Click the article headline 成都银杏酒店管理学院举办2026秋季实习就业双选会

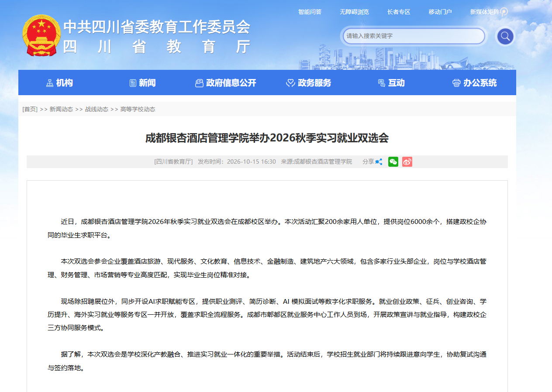[x=267, y=138]
